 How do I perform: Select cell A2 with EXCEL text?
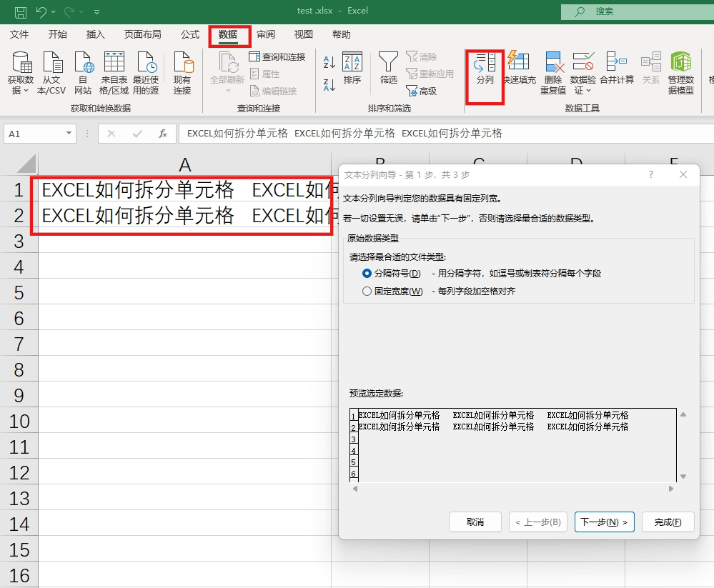(x=184, y=215)
